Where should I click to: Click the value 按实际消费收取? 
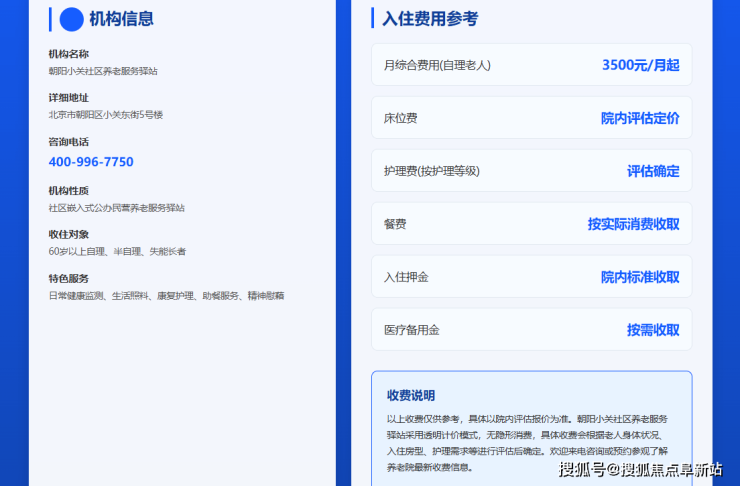633,224
